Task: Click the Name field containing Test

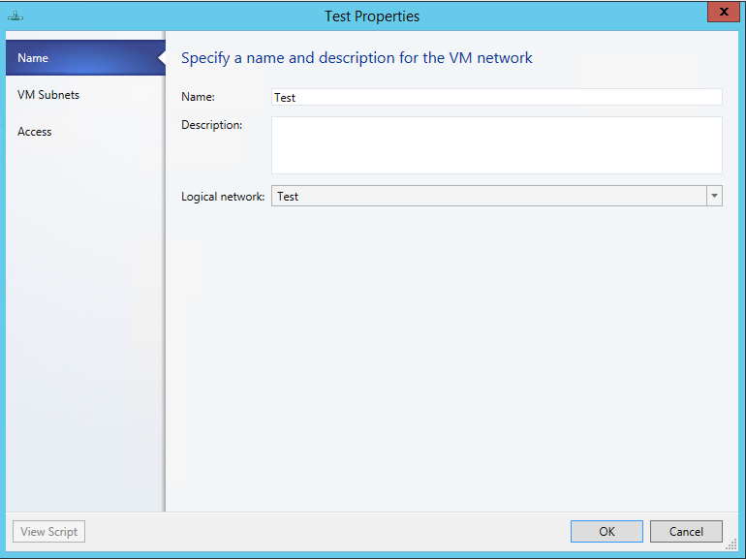Action: pyautogui.click(x=497, y=97)
